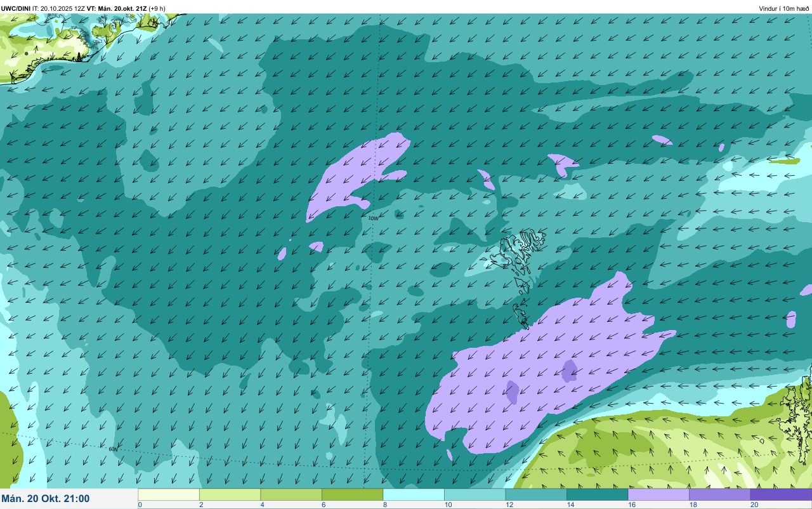Click the 18–20 m/s purple legend swatch
Viewport: 812px width, 509px height.
[x=719, y=494]
